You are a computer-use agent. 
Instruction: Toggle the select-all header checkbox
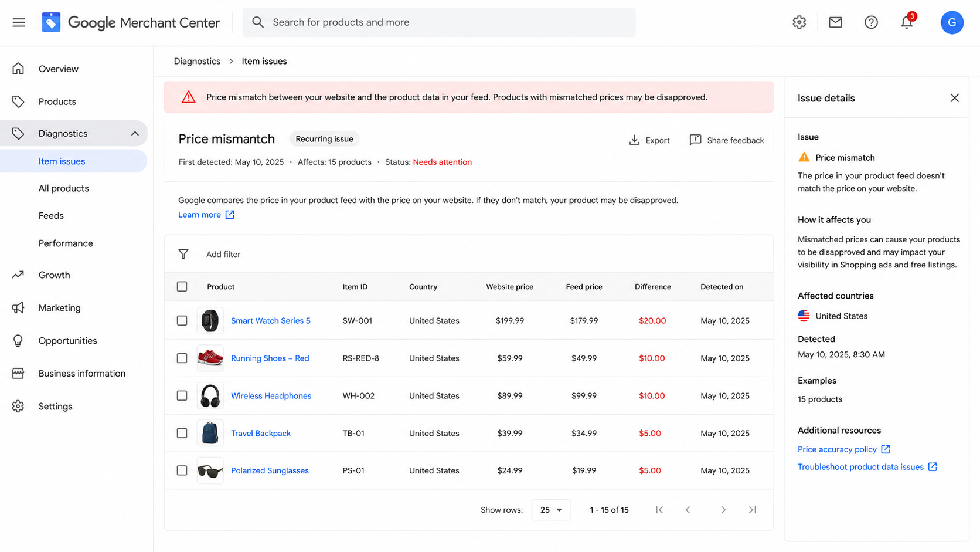(x=182, y=286)
